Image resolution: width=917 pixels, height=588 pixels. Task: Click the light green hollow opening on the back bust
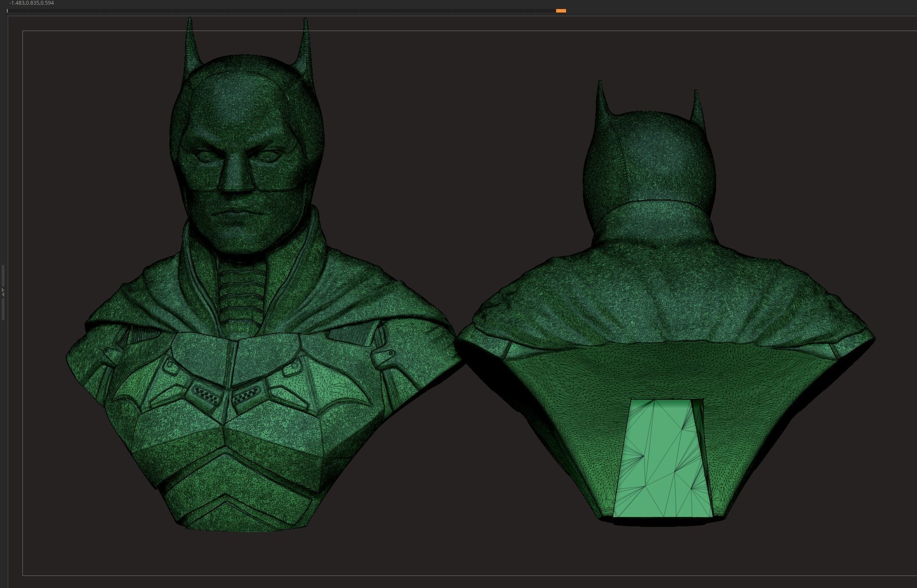click(x=664, y=459)
